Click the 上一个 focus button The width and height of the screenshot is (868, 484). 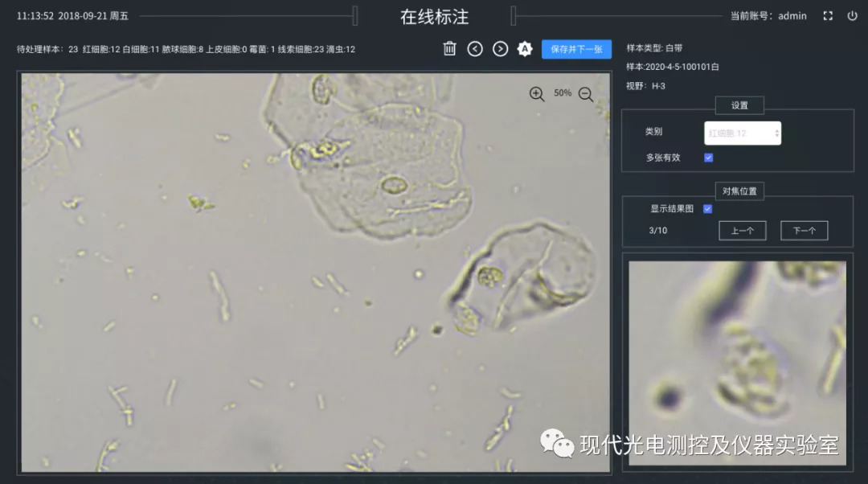tap(742, 231)
